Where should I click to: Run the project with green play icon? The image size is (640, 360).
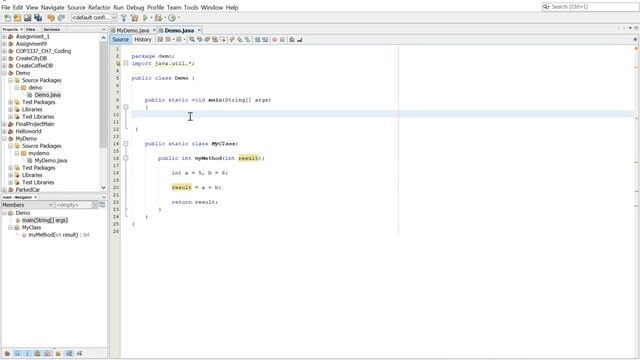pos(145,18)
